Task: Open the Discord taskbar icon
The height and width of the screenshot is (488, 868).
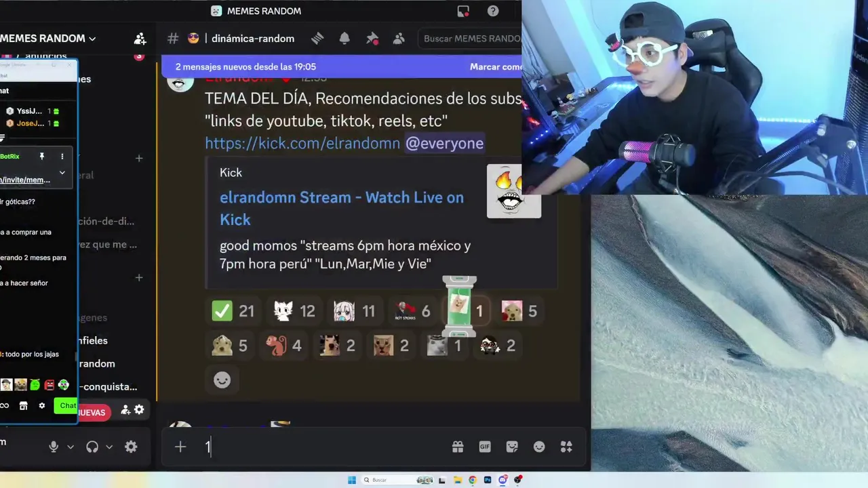Action: coord(502,480)
